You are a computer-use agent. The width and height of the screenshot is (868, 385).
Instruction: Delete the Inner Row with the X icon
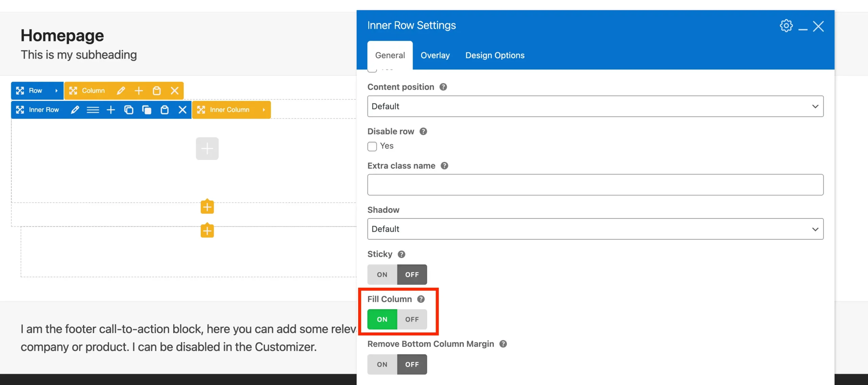[x=182, y=109]
